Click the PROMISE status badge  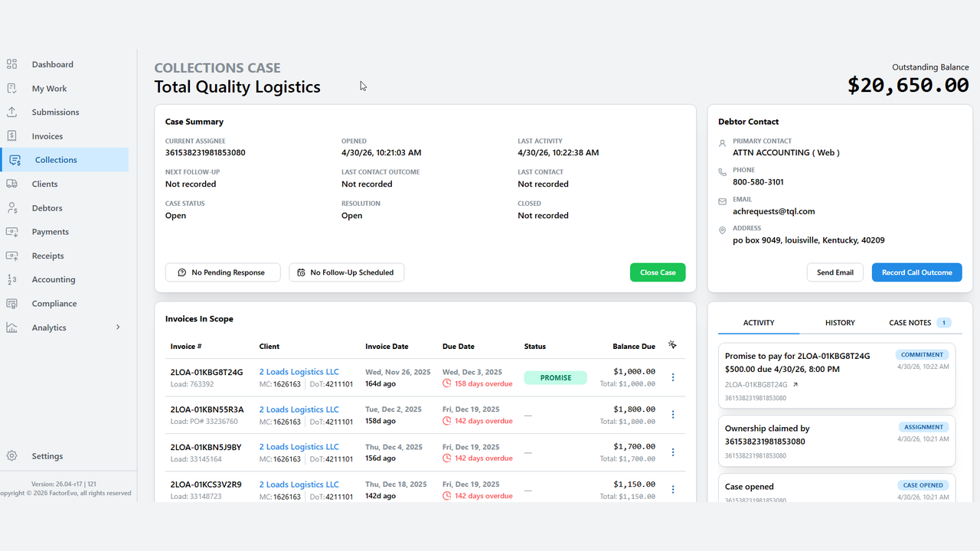click(555, 378)
